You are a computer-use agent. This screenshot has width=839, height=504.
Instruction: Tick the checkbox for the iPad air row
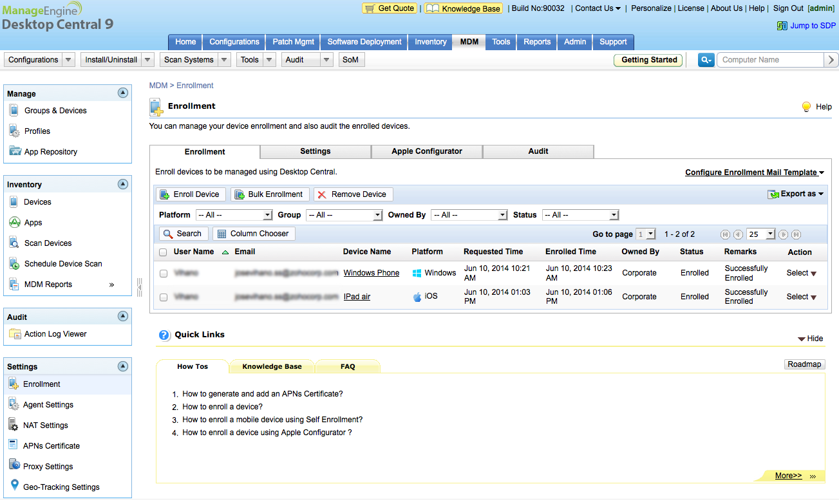click(x=164, y=297)
